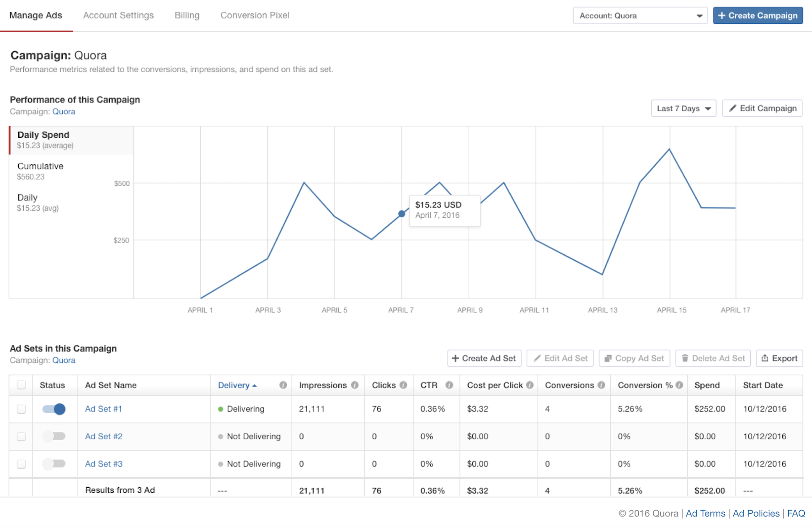Open the Ad Set #2 link
812x528 pixels.
point(104,436)
